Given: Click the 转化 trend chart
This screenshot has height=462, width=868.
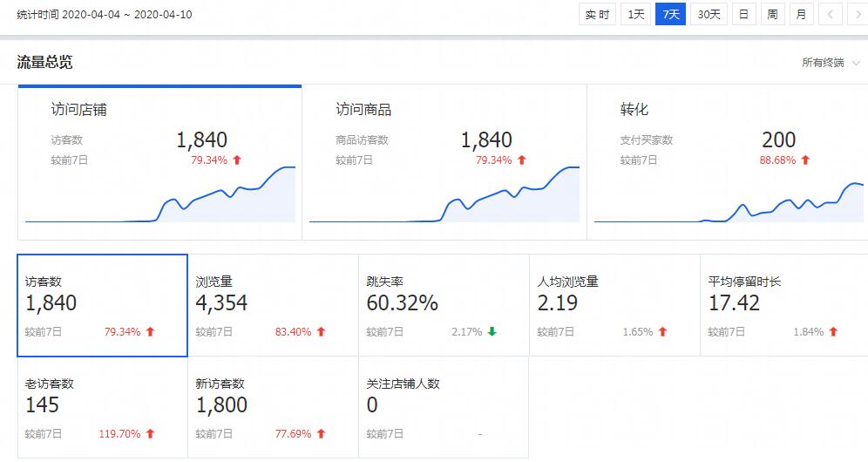Looking at the screenshot, I should pyautogui.click(x=729, y=203).
